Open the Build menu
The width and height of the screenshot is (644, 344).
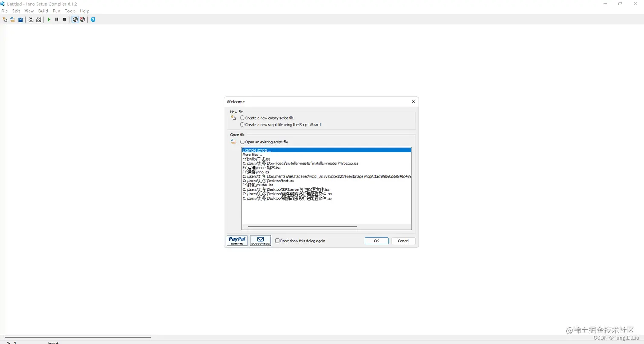(x=43, y=11)
